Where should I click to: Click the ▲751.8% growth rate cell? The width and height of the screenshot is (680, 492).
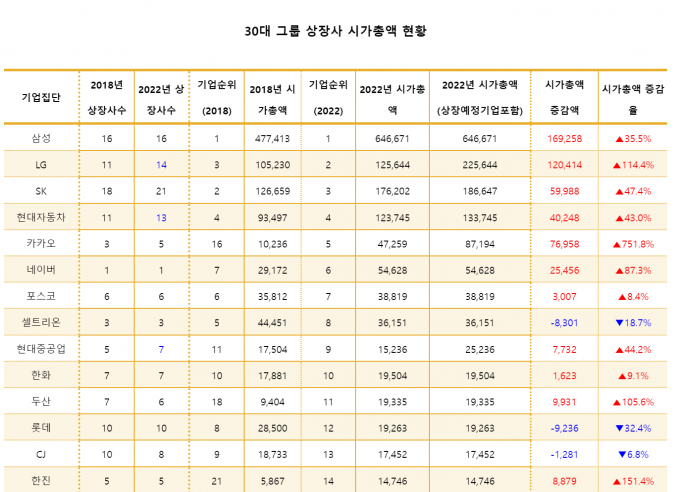tap(633, 243)
